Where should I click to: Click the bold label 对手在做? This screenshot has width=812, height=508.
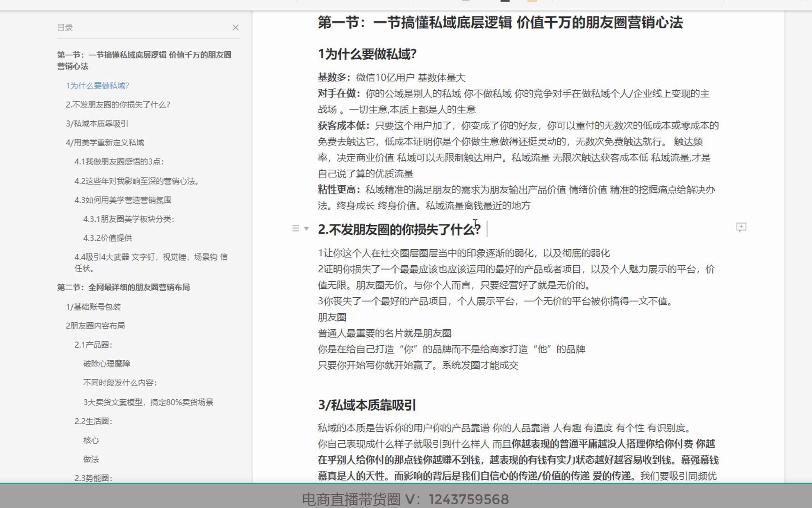[338, 94]
